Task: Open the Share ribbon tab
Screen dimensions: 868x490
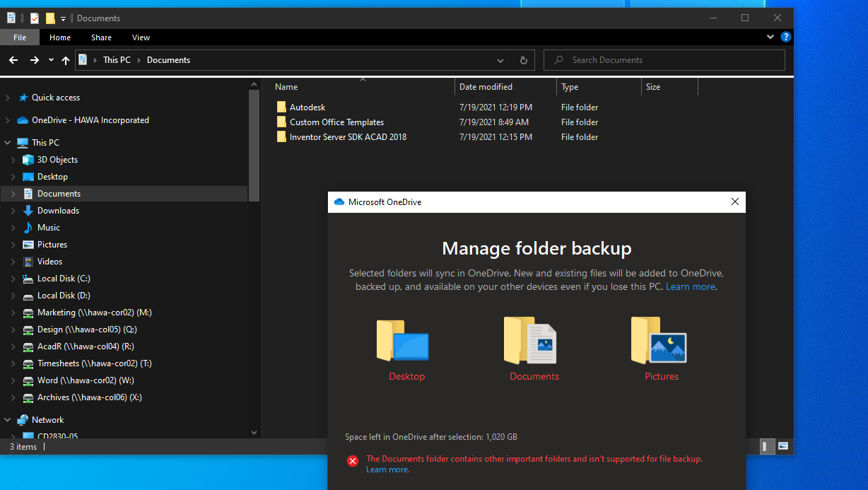Action: pos(101,37)
